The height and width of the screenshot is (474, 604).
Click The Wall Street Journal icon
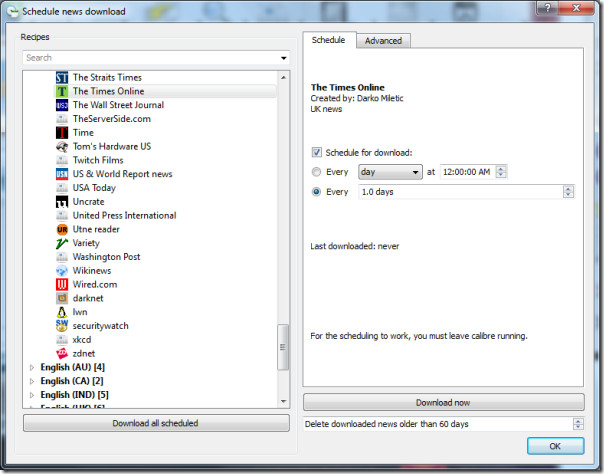pyautogui.click(x=62, y=105)
